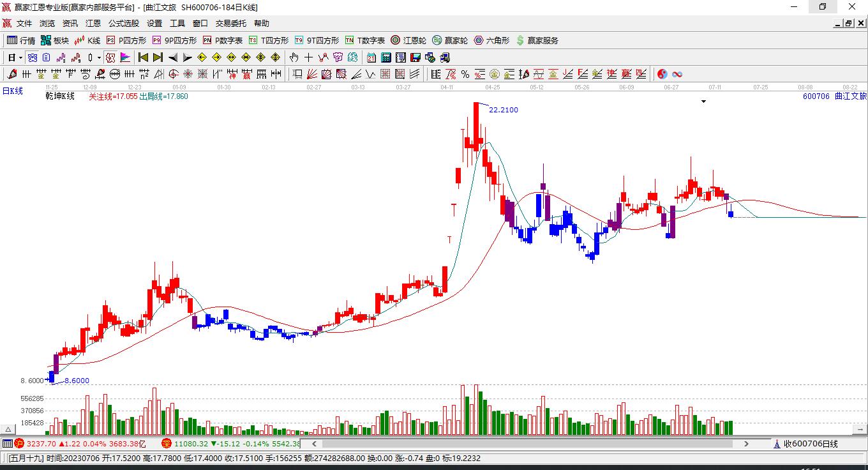This screenshot has width=868, height=470.
Task: Select the red fan lines tool
Action: [312, 74]
